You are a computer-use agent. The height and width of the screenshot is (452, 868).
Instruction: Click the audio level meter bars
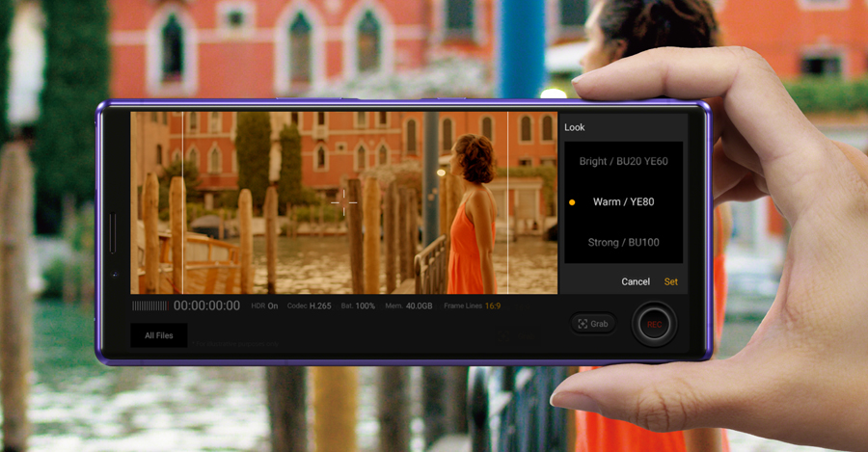point(149,306)
